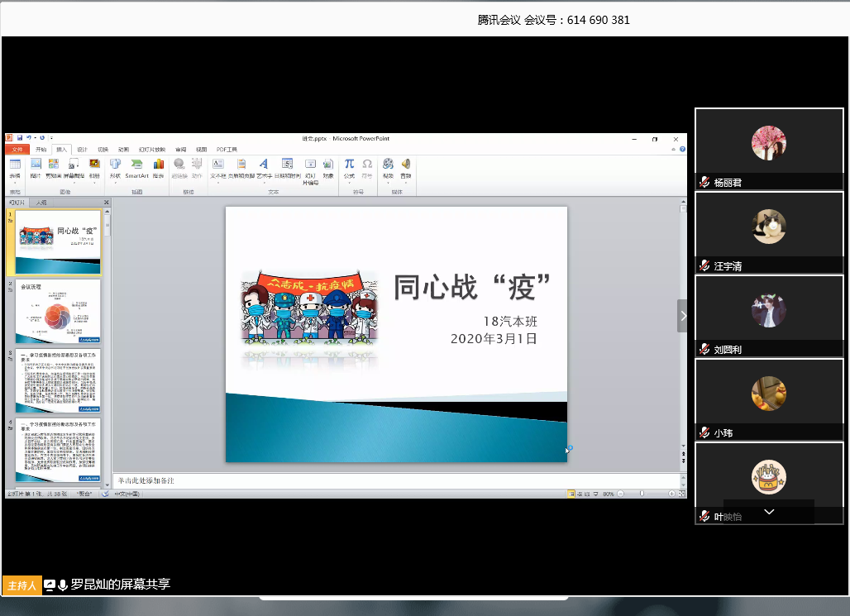Click the 主持人 (host) badge
The image size is (850, 616).
[x=21, y=585]
